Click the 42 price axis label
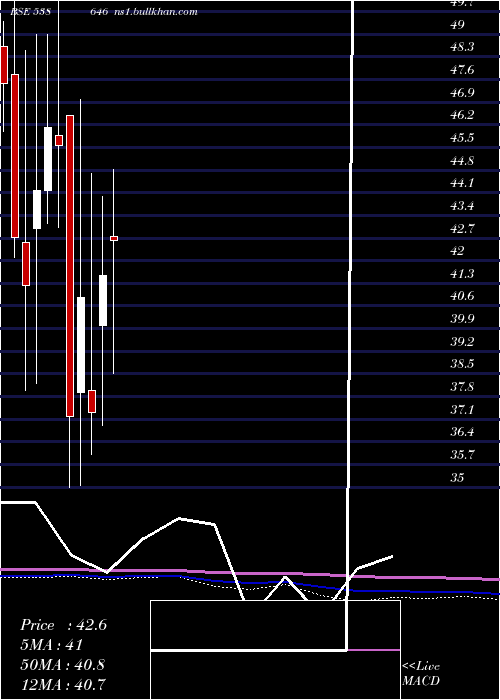The width and height of the screenshot is (500, 700). pos(457,250)
